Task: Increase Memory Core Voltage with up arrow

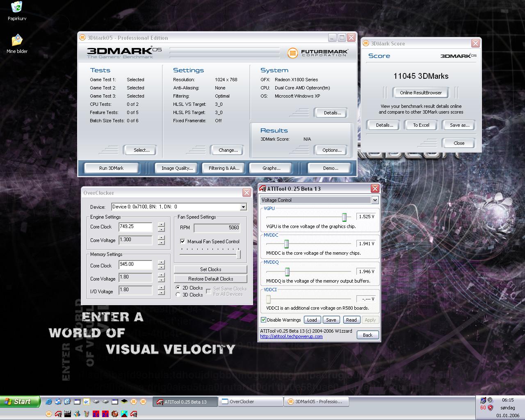Action: pyautogui.click(x=161, y=275)
